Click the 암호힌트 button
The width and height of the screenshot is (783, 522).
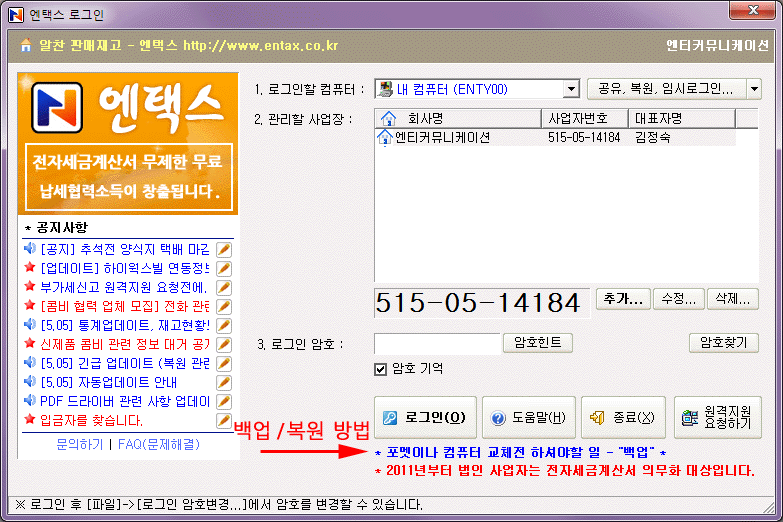(x=538, y=343)
